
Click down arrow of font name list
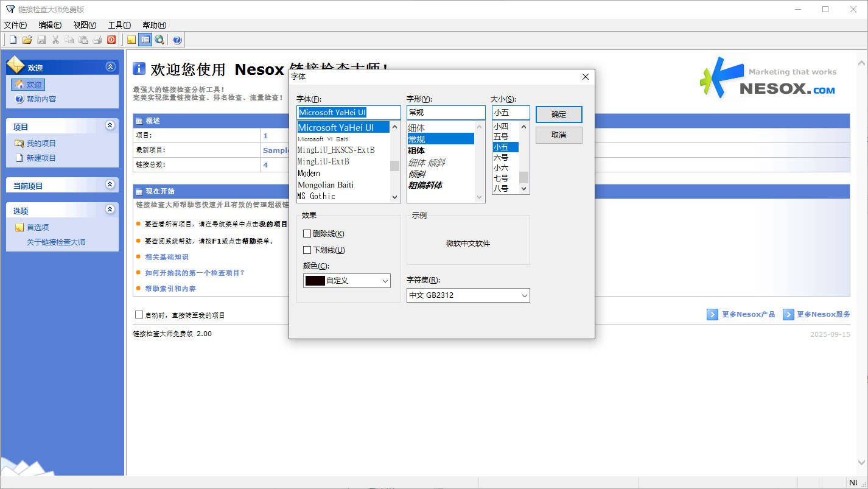pos(394,197)
